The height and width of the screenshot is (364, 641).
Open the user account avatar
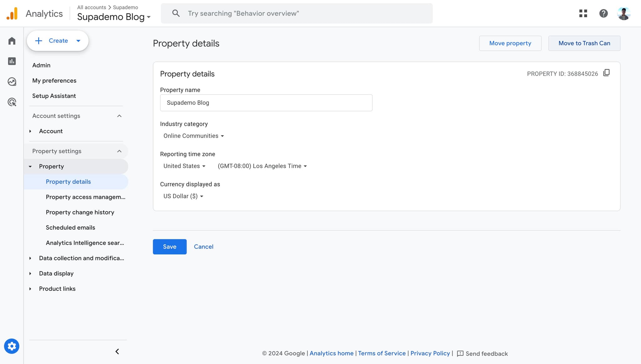tap(623, 13)
